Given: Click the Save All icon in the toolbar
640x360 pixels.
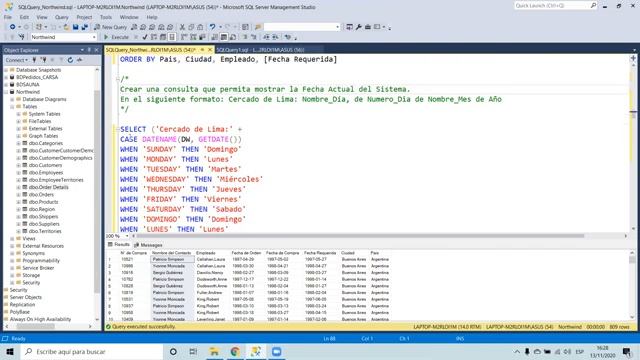Looking at the screenshot, I should [84, 27].
